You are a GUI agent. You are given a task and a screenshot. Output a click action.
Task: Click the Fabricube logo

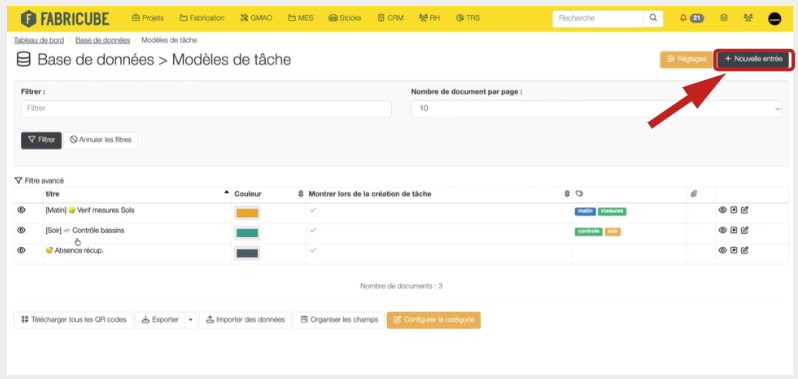point(65,18)
